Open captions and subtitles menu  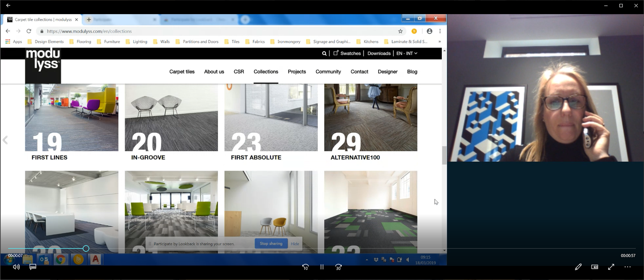33,267
